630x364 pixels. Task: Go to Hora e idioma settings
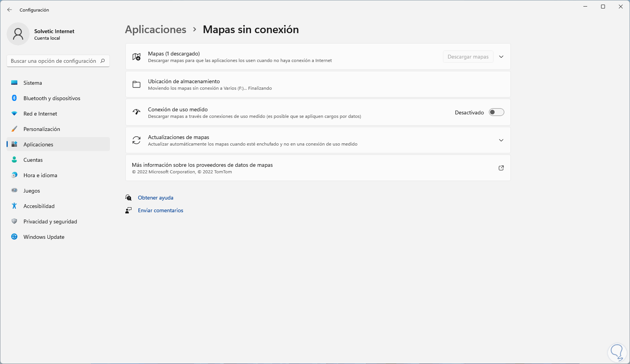point(40,175)
